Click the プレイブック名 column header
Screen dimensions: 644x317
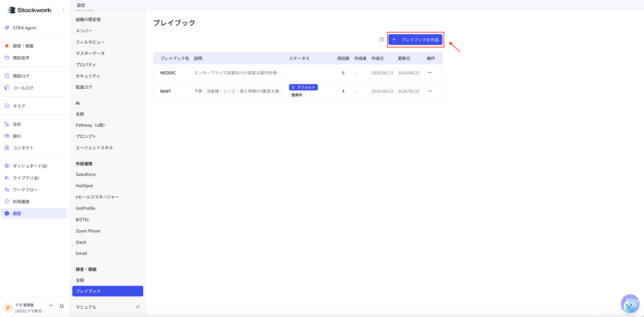[x=174, y=58]
